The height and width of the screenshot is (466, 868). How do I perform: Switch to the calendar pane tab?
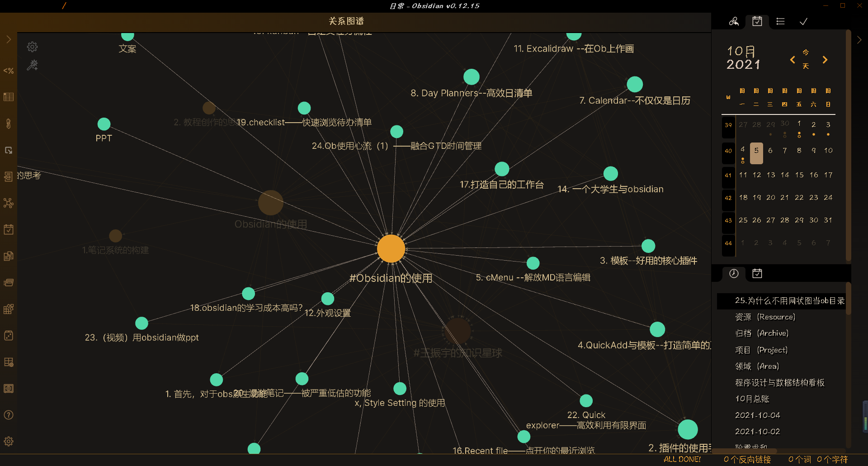click(757, 21)
